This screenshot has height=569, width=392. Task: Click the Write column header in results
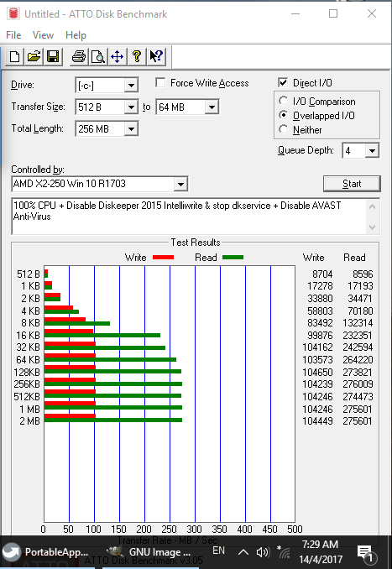coord(314,258)
